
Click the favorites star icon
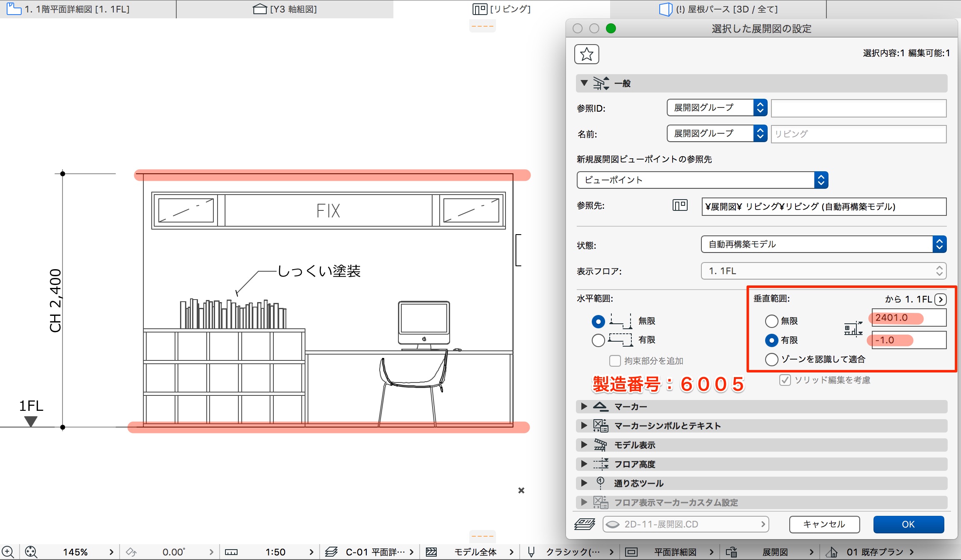586,54
